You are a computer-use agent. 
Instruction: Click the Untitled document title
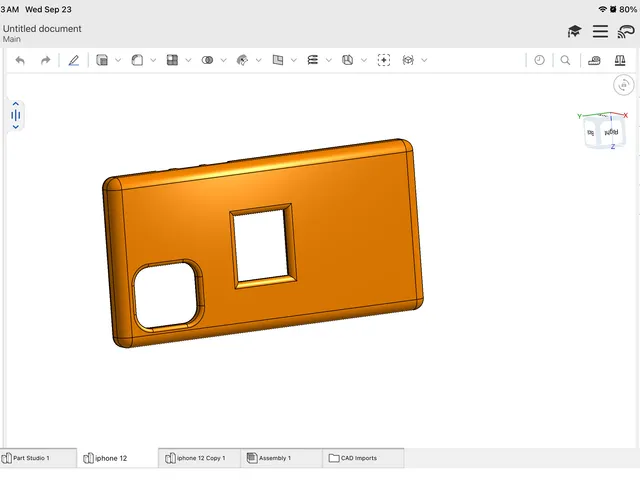pos(42,29)
